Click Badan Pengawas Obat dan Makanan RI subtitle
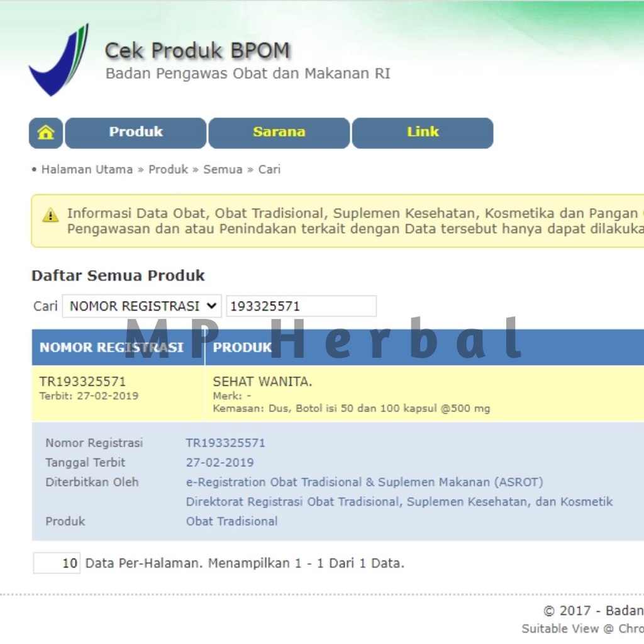644x644 pixels. [248, 74]
